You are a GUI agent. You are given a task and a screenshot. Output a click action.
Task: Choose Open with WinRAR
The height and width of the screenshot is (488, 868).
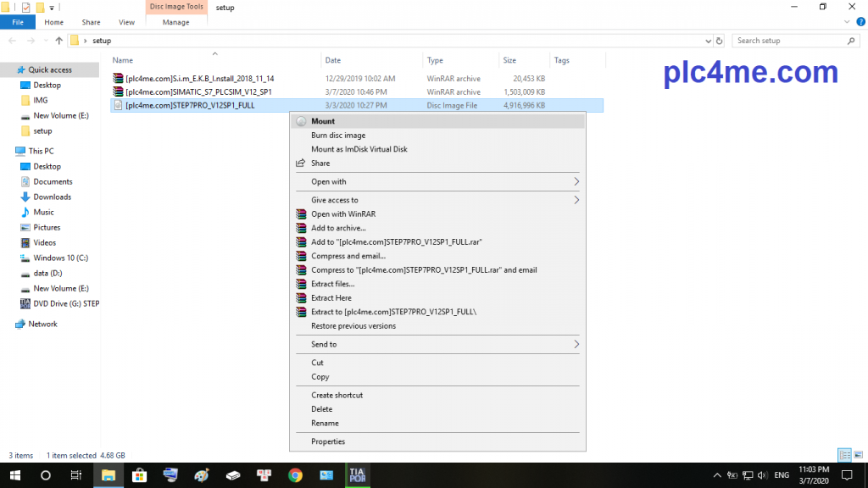[x=343, y=214]
